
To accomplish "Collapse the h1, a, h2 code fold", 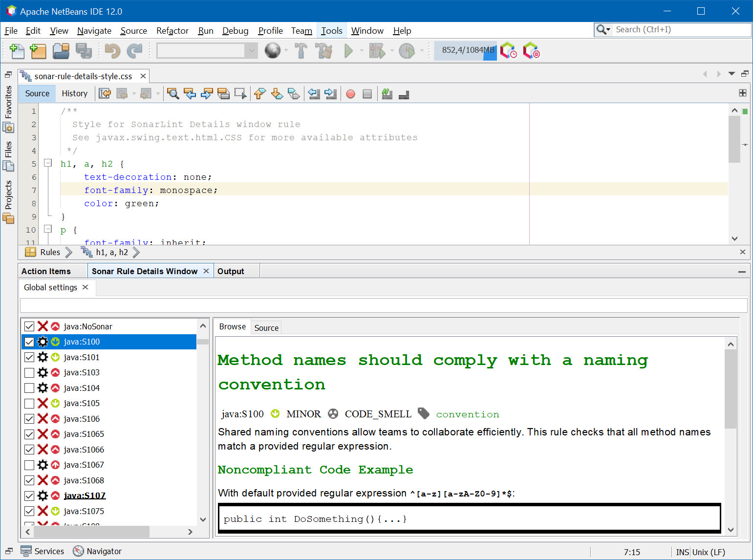I will (47, 163).
